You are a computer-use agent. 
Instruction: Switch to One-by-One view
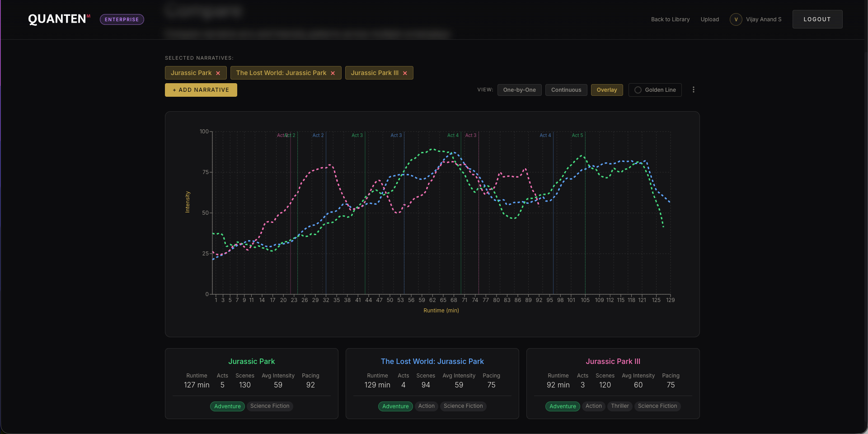click(x=519, y=90)
